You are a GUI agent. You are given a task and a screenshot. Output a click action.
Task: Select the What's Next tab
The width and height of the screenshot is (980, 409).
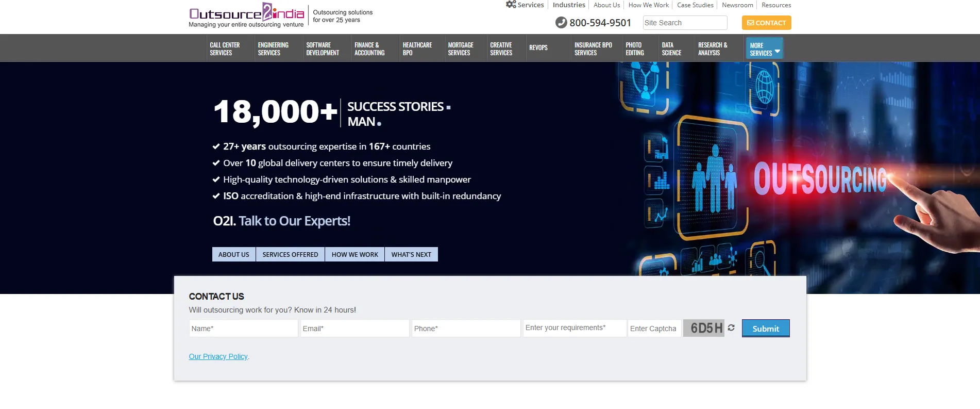(x=411, y=254)
